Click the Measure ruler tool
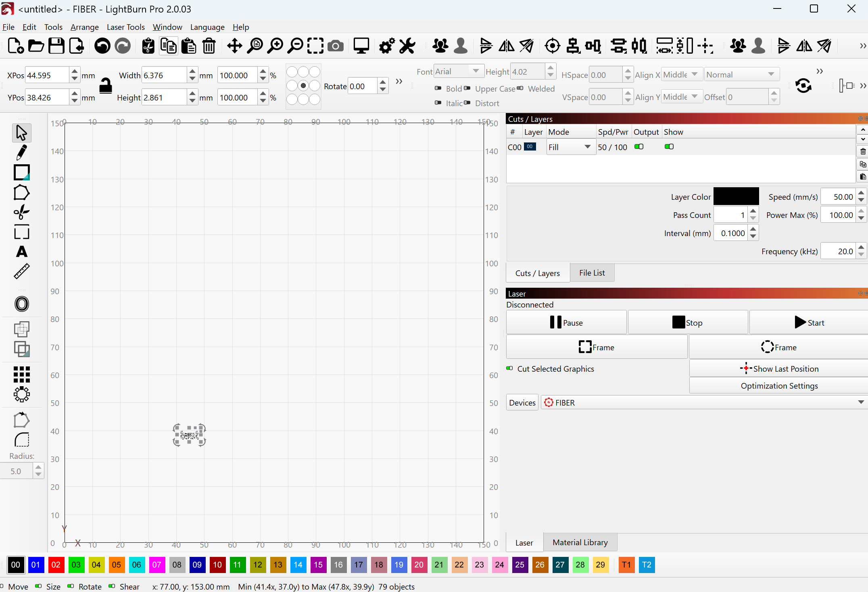Image resolution: width=868 pixels, height=592 pixels. pyautogui.click(x=22, y=271)
